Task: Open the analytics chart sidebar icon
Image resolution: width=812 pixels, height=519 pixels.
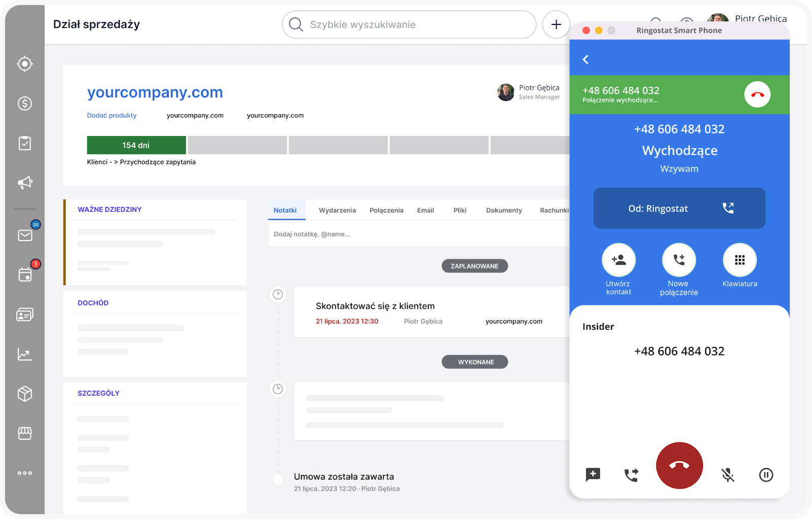Action: pos(25,354)
